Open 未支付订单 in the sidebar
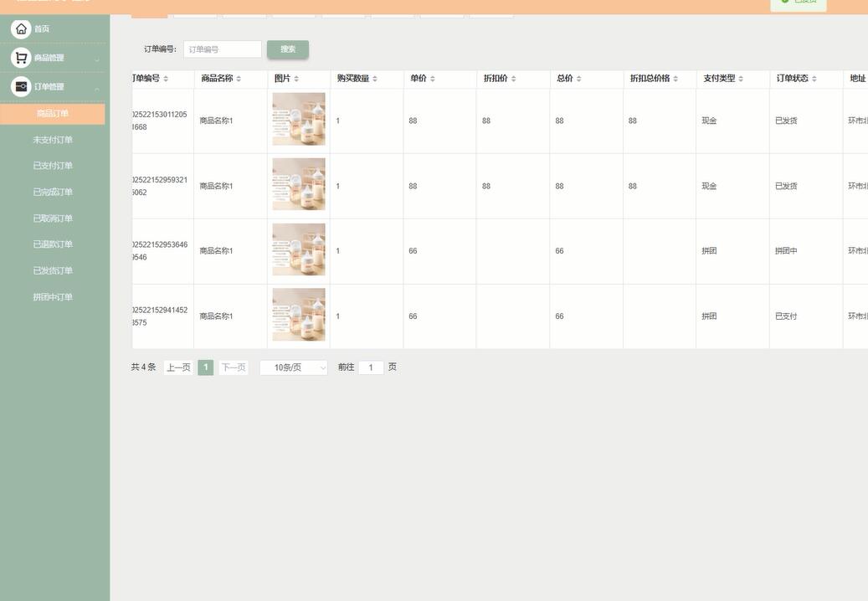Screen dimensions: 868x601 tap(53, 140)
